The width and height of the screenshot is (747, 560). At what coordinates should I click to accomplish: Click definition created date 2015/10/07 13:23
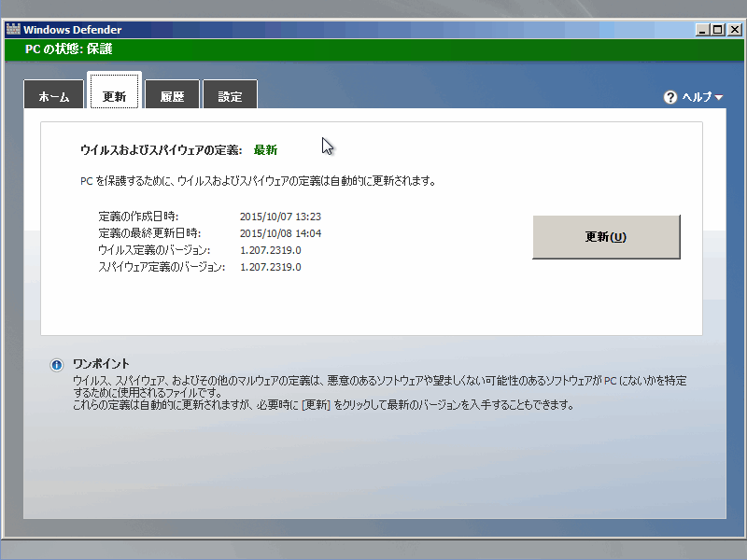pyautogui.click(x=281, y=217)
